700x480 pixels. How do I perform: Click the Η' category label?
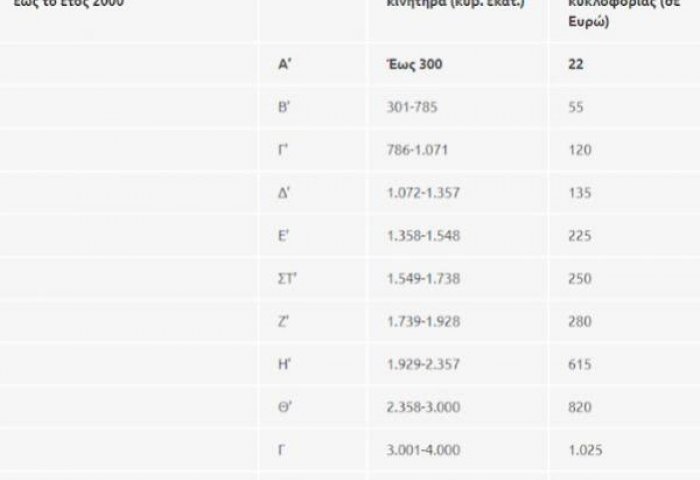click(284, 364)
